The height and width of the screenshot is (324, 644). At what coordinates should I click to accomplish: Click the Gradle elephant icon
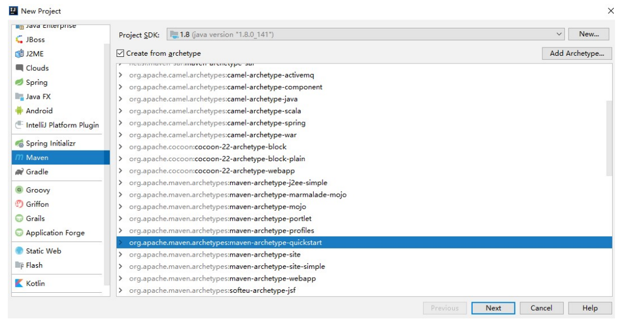click(20, 172)
